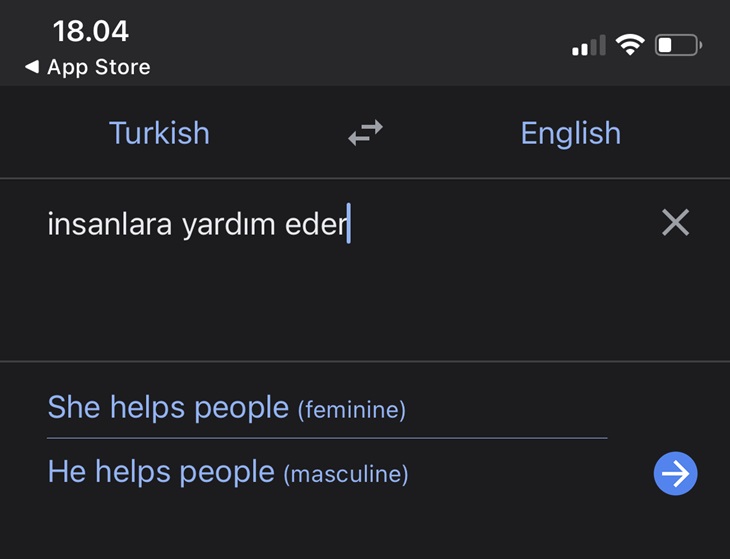Place cursor after the word eder
The image size is (730, 559).
click(x=348, y=223)
